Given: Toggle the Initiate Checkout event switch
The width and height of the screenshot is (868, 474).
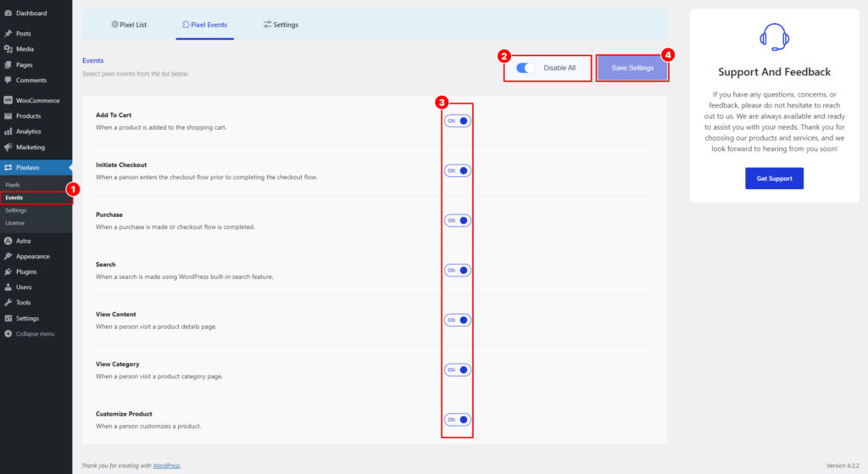Looking at the screenshot, I should tap(457, 171).
